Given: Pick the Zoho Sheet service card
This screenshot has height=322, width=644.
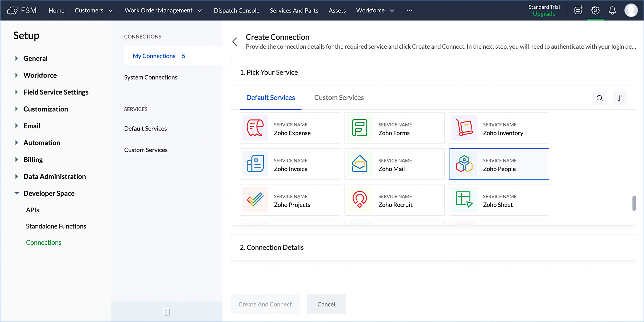Looking at the screenshot, I should (498, 200).
